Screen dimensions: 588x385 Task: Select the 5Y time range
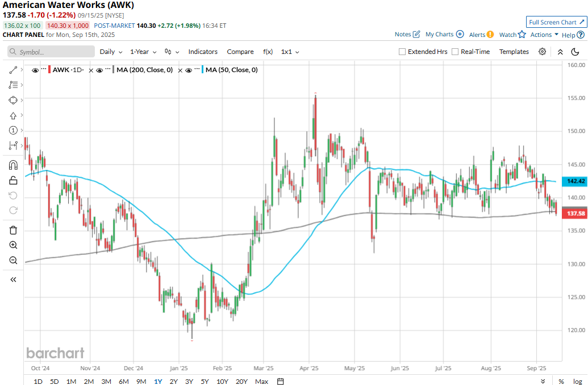pyautogui.click(x=205, y=381)
